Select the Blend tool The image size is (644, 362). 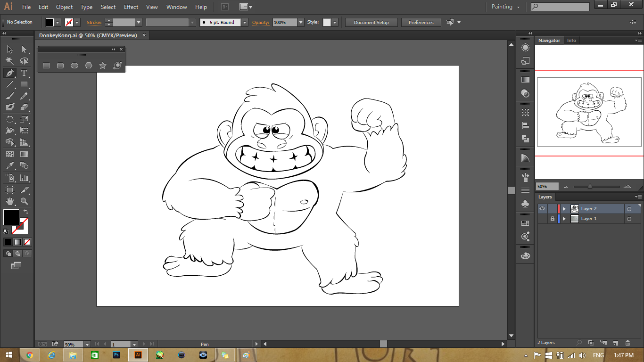click(24, 165)
